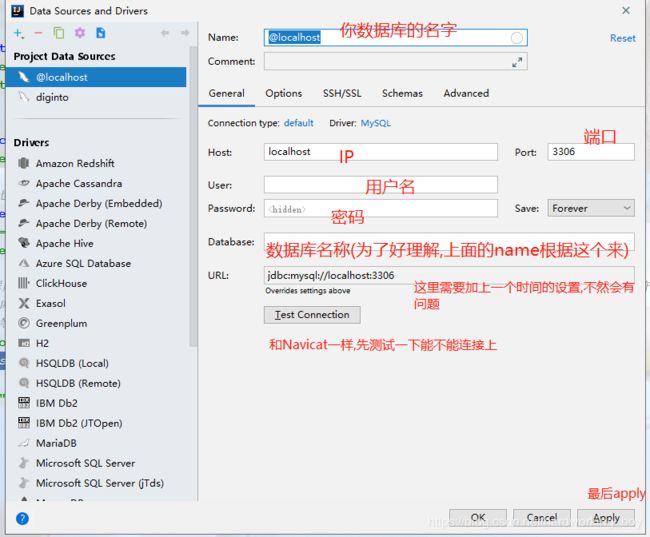Focus the Password input field
Screen dimensions: 650x537
point(381,208)
